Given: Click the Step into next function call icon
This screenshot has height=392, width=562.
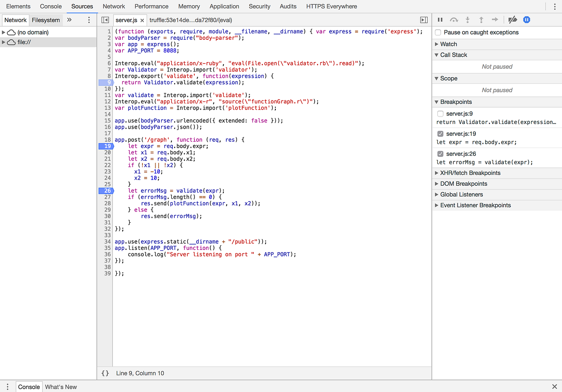Looking at the screenshot, I should click(x=467, y=20).
